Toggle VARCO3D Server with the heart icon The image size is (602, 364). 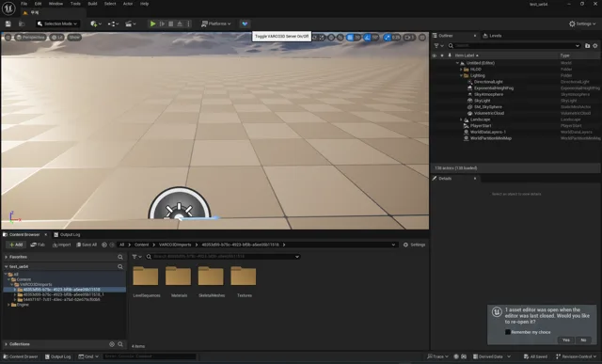pyautogui.click(x=245, y=24)
